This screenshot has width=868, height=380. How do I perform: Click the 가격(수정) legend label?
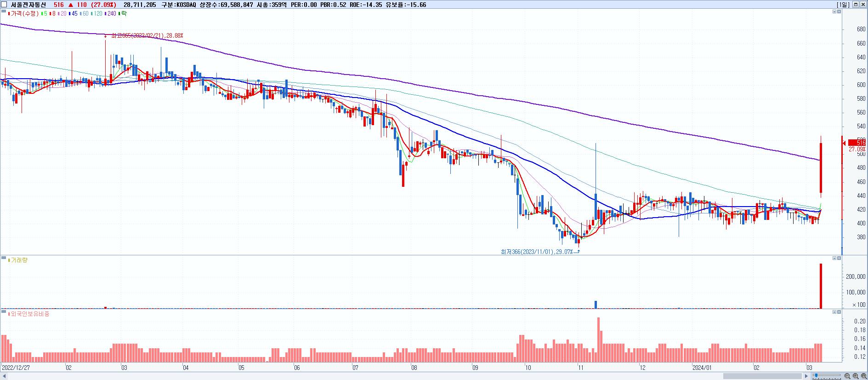25,13
